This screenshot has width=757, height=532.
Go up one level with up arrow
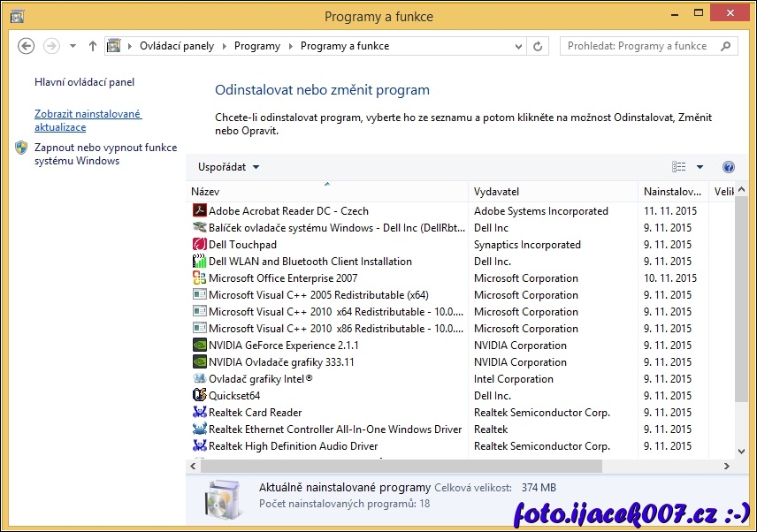pyautogui.click(x=93, y=46)
